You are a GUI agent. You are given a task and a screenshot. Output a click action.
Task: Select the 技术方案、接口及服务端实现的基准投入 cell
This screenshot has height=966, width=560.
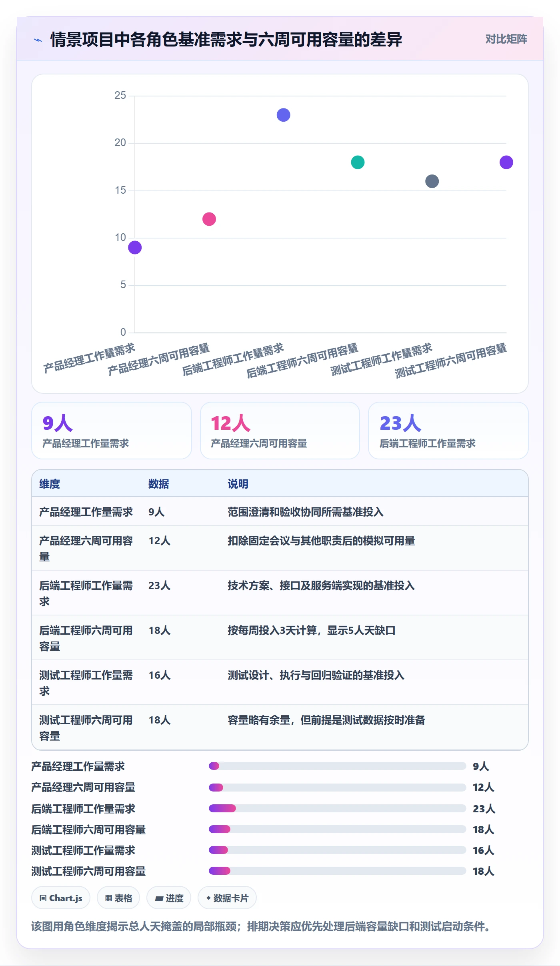pyautogui.click(x=321, y=585)
